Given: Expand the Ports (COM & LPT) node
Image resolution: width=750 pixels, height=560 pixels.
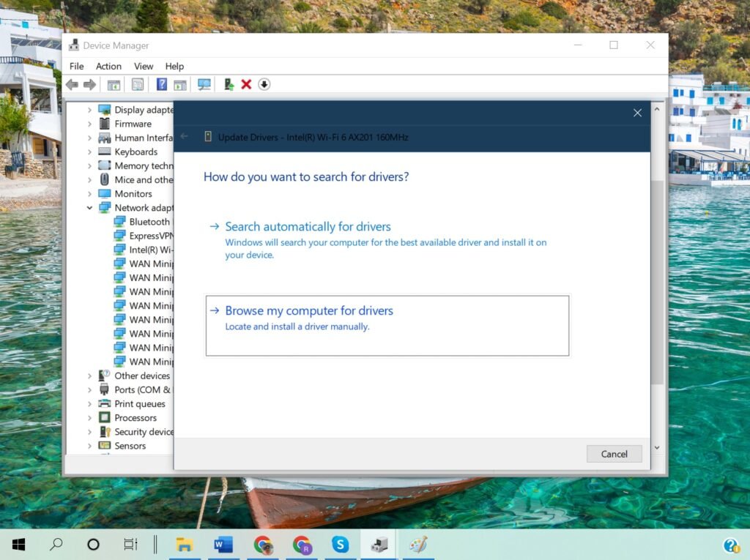Looking at the screenshot, I should (89, 389).
